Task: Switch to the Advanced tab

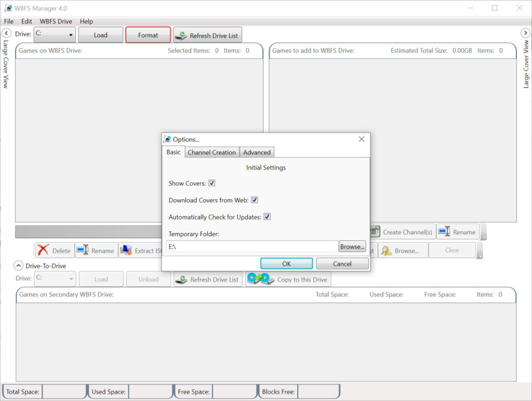Action: point(257,152)
